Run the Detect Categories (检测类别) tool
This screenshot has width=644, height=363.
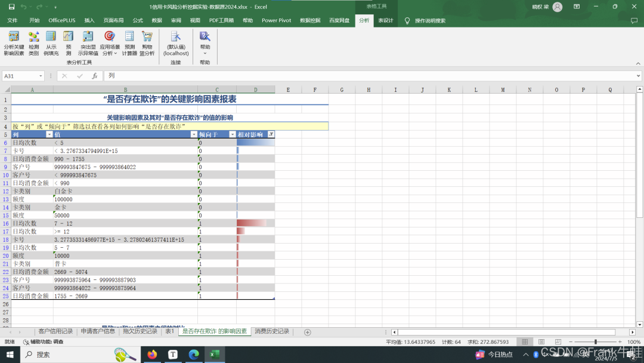click(34, 37)
